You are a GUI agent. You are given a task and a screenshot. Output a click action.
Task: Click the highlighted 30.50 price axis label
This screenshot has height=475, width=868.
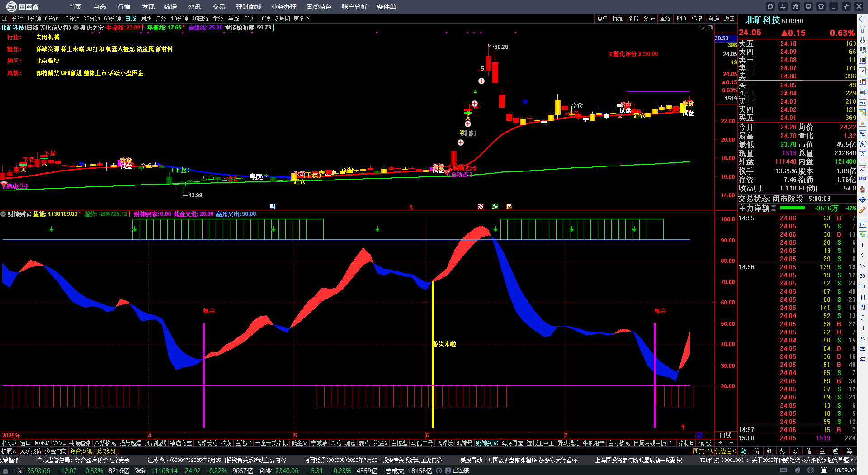pyautogui.click(x=726, y=38)
